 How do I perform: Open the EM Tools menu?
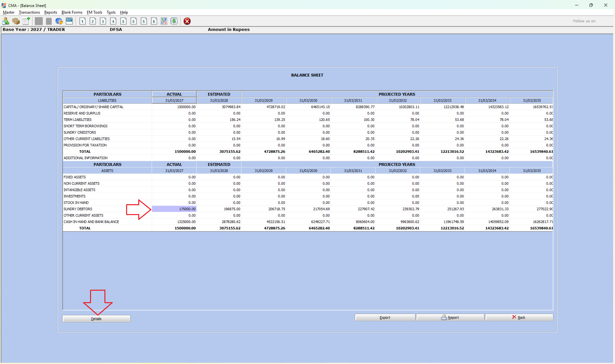pos(94,12)
